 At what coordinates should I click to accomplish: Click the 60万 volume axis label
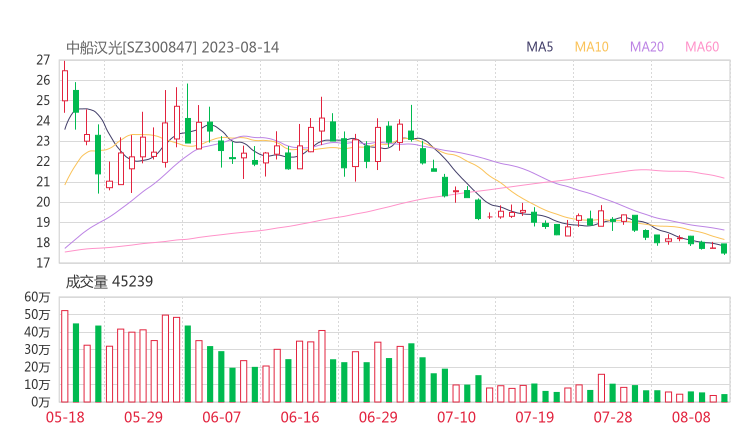(37, 297)
